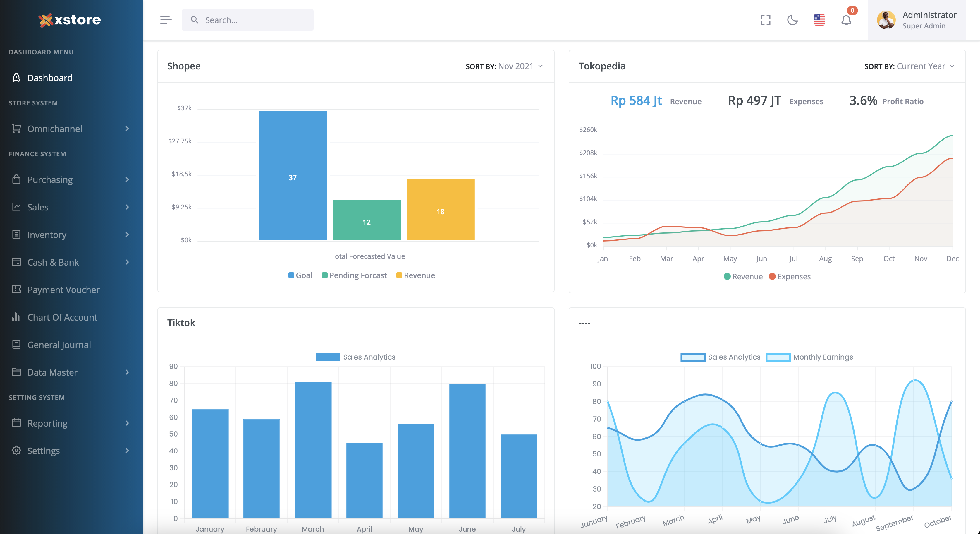Click the yellow Revenue bar labeled 18
Viewport: 980px width, 534px height.
click(x=441, y=209)
